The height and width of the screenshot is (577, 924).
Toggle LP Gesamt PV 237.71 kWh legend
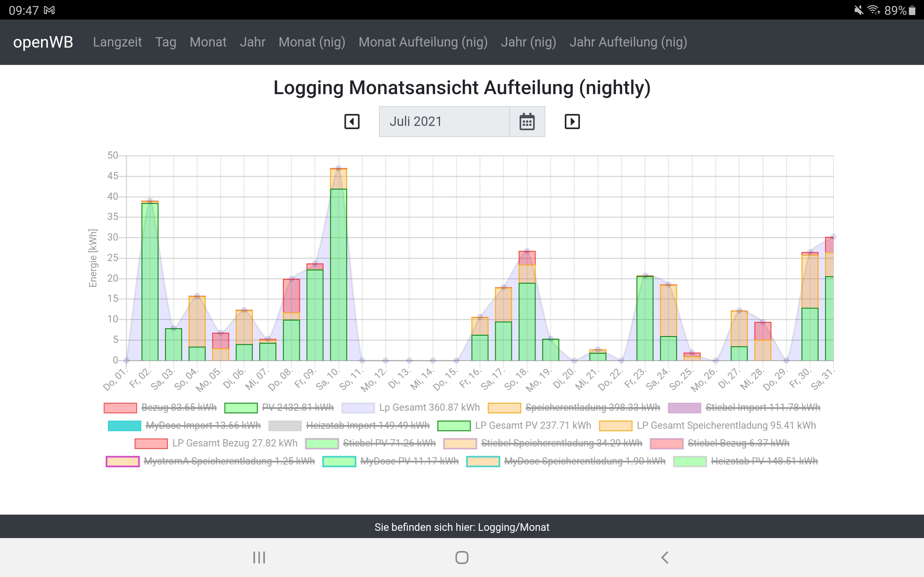[533, 426]
